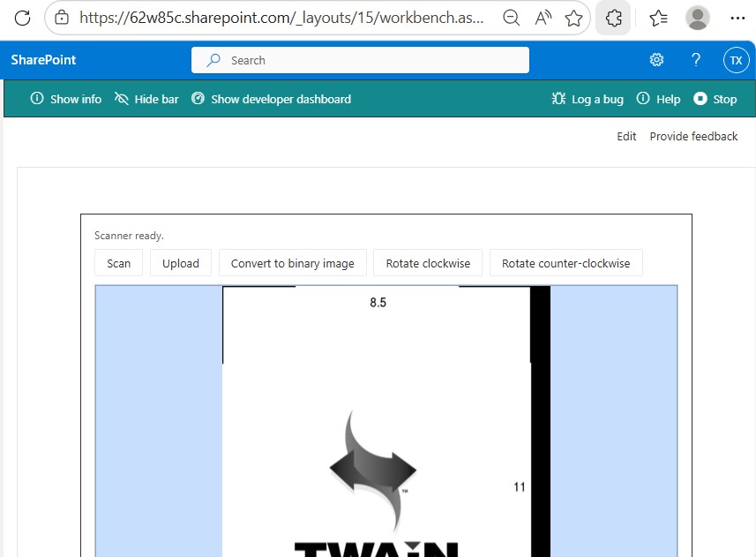The image size is (756, 557).
Task: Click the zoom out magnifier icon in address bar
Action: tap(511, 19)
